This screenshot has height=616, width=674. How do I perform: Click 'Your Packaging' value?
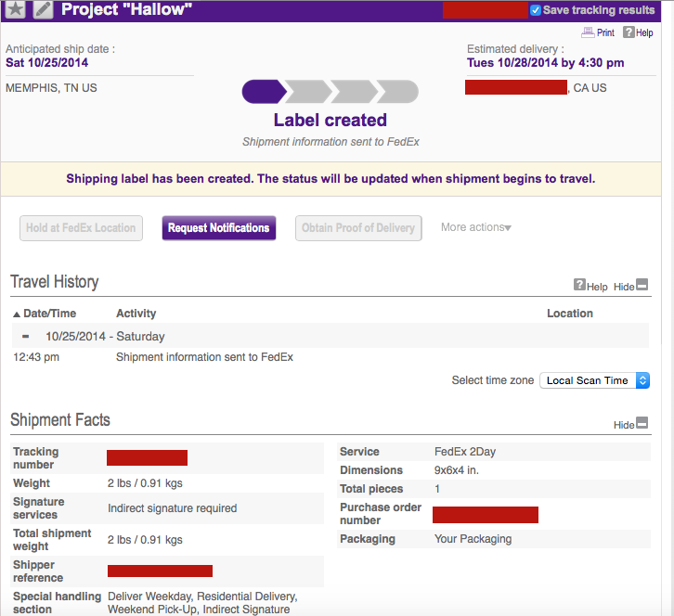(x=473, y=539)
